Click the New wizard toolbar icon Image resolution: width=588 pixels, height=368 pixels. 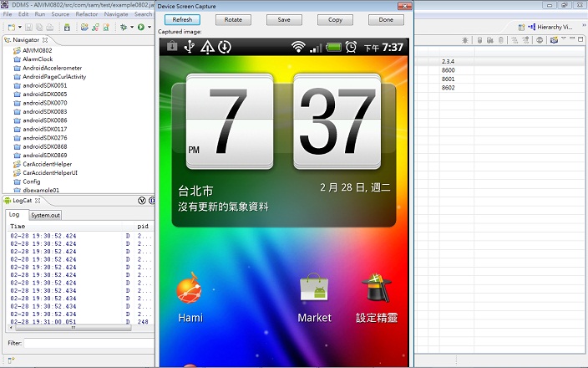click(12, 27)
